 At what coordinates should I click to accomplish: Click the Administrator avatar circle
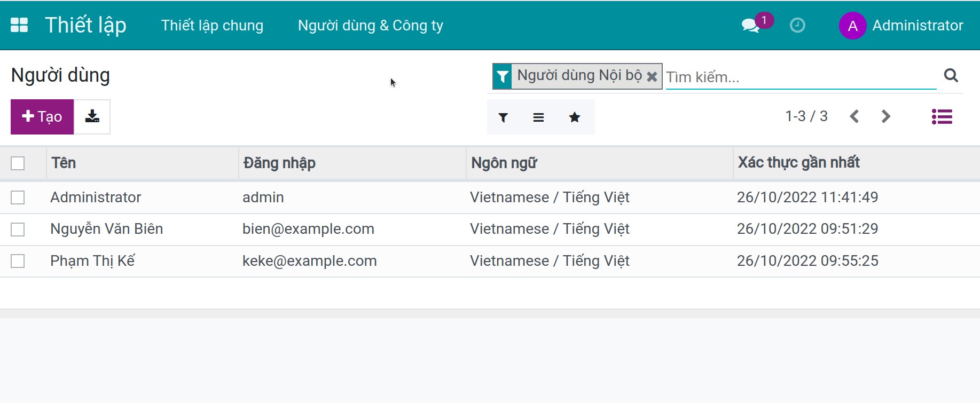(853, 26)
